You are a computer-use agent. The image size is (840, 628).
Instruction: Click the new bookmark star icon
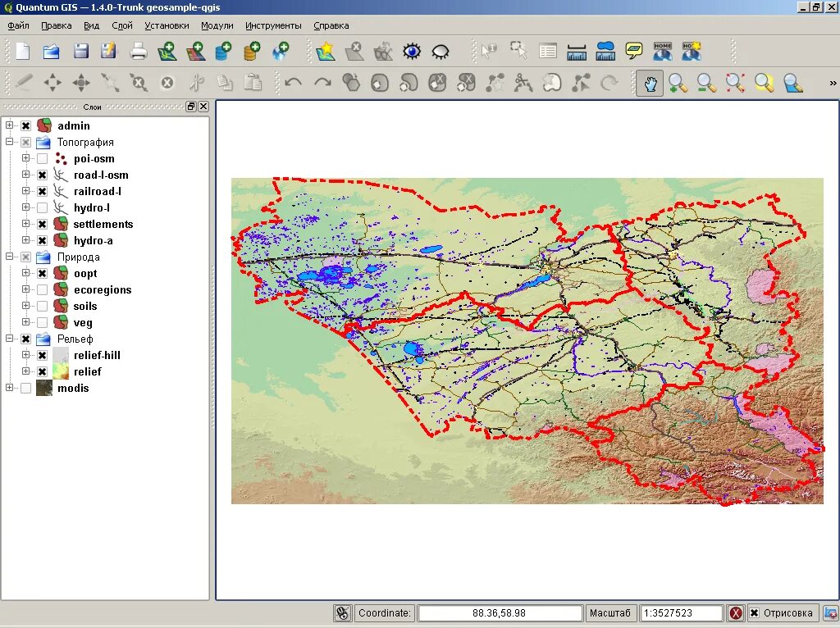[325, 52]
